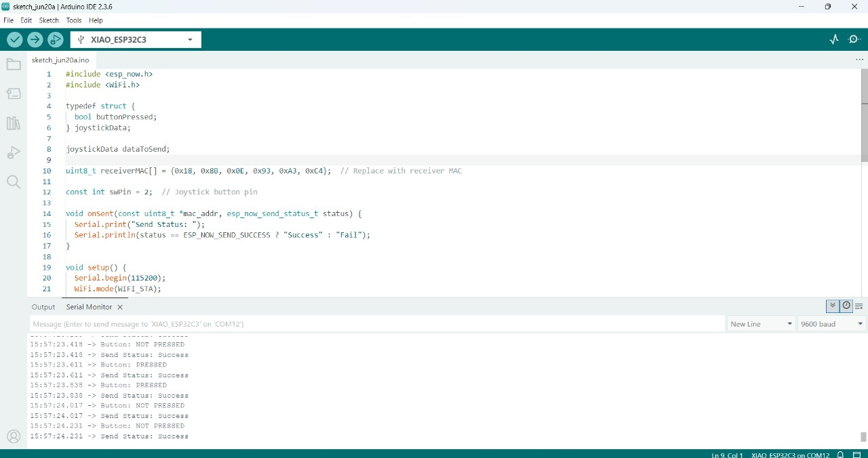The image size is (868, 458).
Task: Click the WiFi.mode(WIFI_STA) code line
Action: pos(118,289)
